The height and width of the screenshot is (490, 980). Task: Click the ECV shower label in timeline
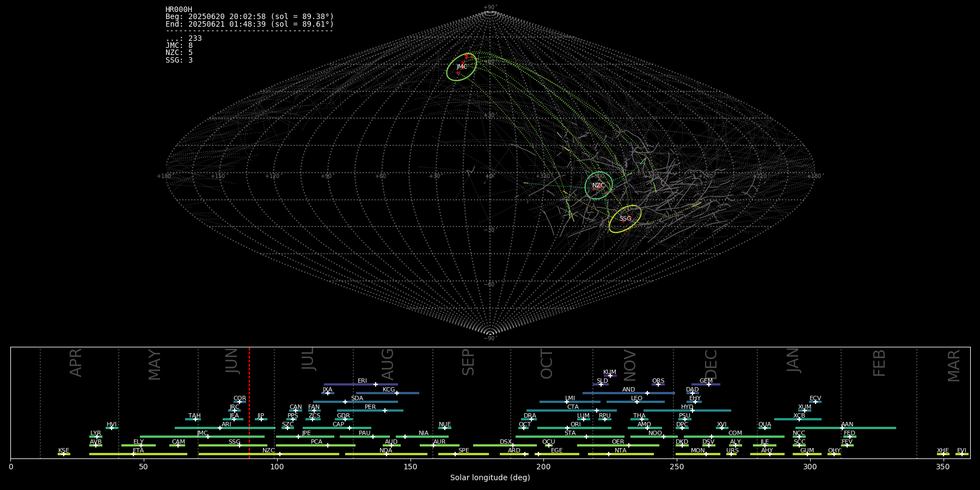(815, 399)
